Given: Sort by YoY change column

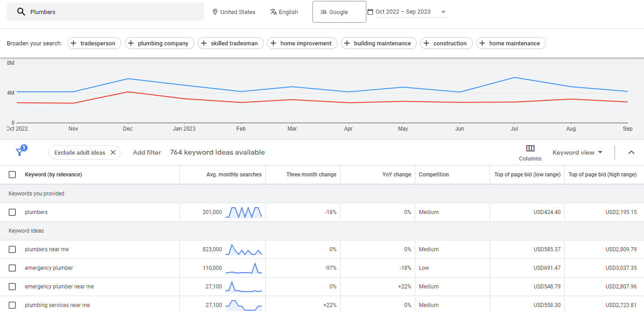Looking at the screenshot, I should pyautogui.click(x=397, y=175).
